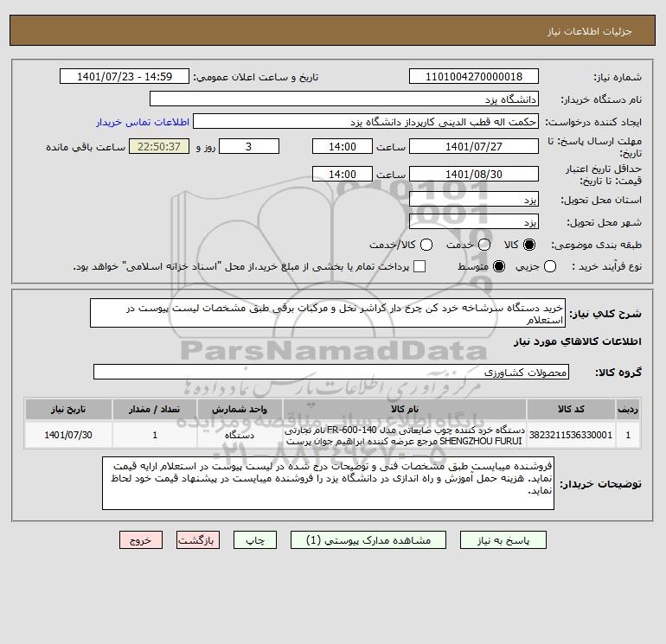The width and height of the screenshot is (666, 644).
Task: Click the response deadline date 1401/07/27 field
Action: point(474,146)
